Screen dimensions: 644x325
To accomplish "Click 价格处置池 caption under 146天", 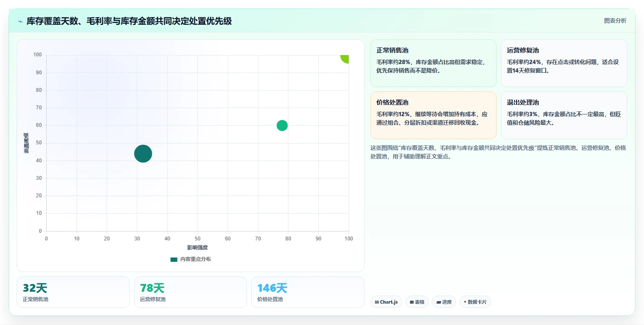I will coord(270,299).
